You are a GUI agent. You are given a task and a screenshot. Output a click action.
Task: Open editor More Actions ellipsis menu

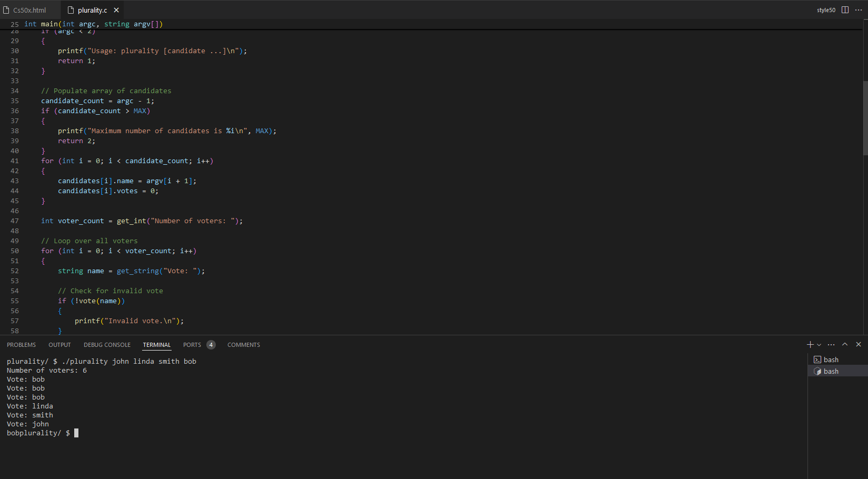click(859, 10)
